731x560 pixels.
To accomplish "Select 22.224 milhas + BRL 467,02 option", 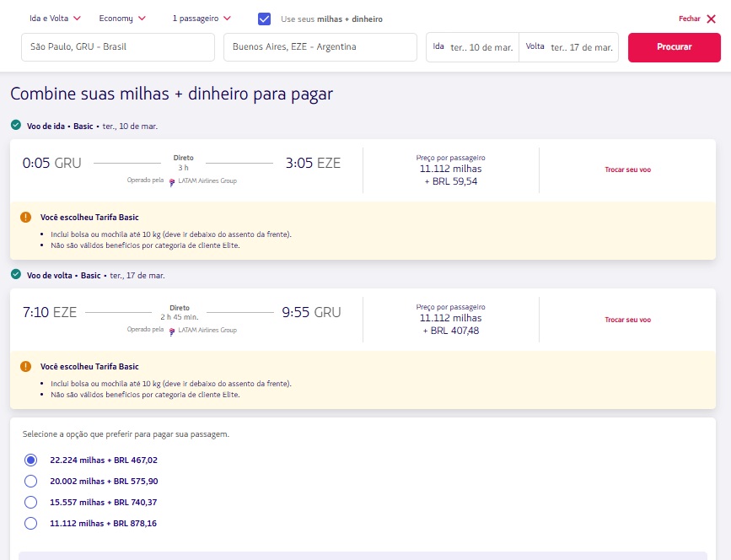I will pyautogui.click(x=31, y=460).
